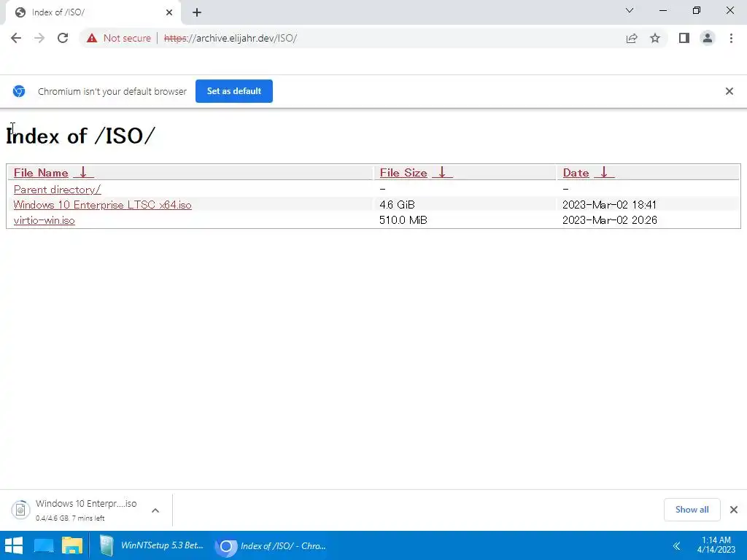This screenshot has width=747, height=560.
Task: Open Parent directory/ link
Action: (x=57, y=190)
